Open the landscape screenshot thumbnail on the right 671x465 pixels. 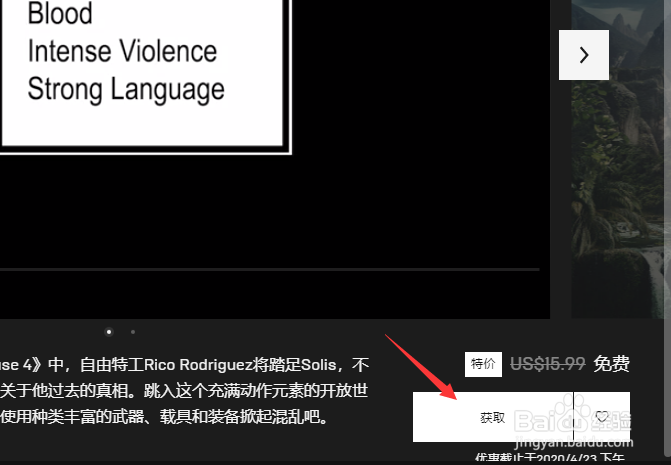[x=618, y=159]
